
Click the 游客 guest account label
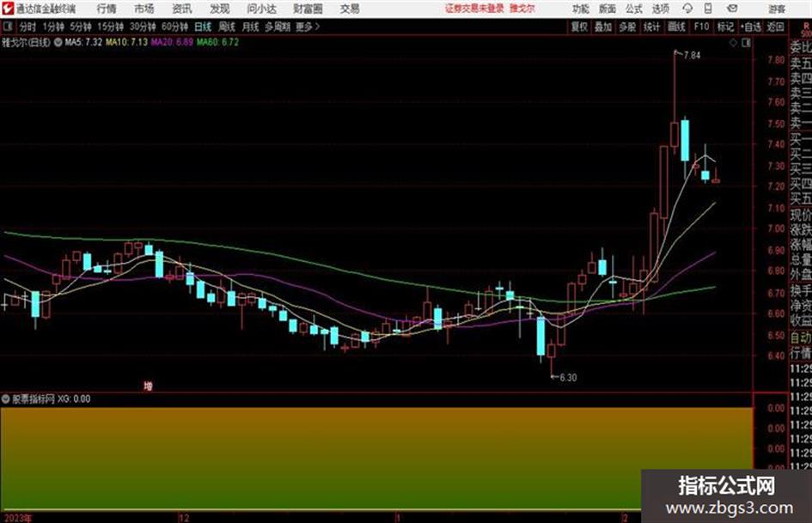click(776, 9)
